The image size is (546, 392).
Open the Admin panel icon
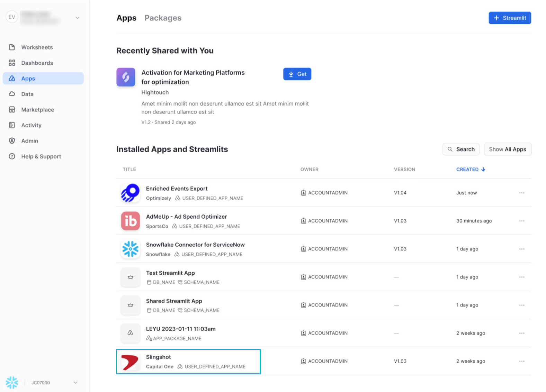(12, 140)
